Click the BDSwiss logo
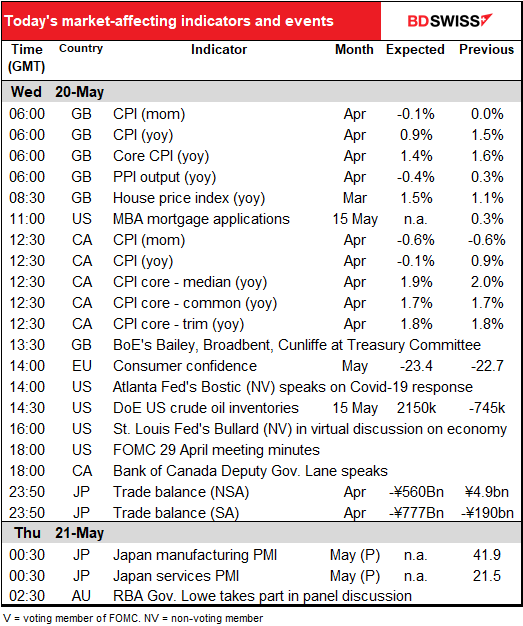This screenshot has height=626, width=523. pos(450,21)
